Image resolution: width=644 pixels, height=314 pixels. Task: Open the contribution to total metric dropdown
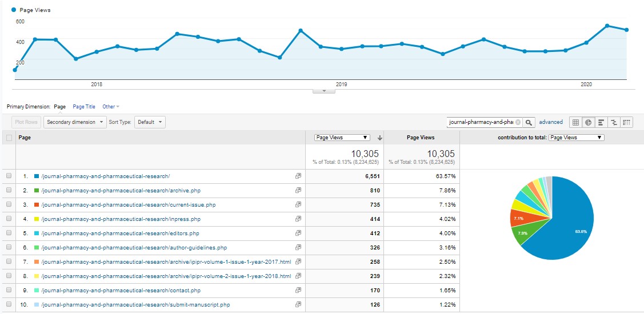575,138
